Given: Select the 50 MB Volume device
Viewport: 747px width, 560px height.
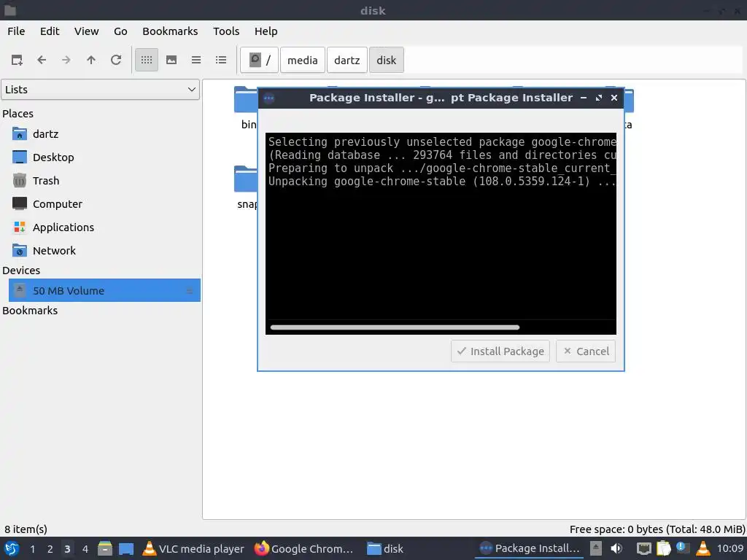Looking at the screenshot, I should coord(104,290).
